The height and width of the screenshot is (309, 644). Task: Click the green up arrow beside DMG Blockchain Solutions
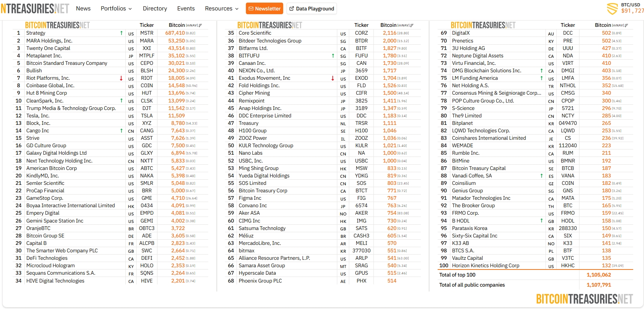point(541,71)
